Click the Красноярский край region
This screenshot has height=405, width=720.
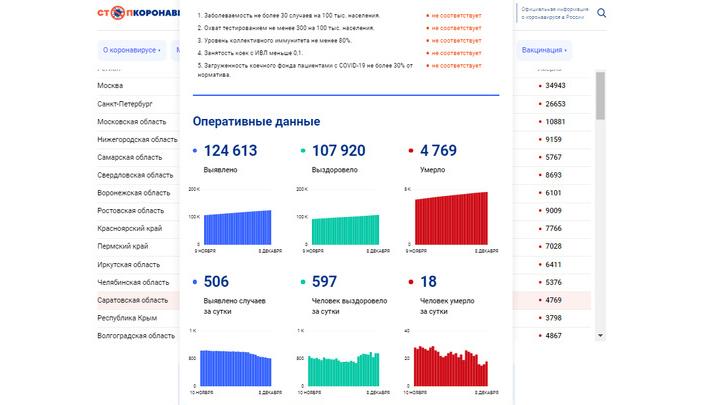(128, 228)
